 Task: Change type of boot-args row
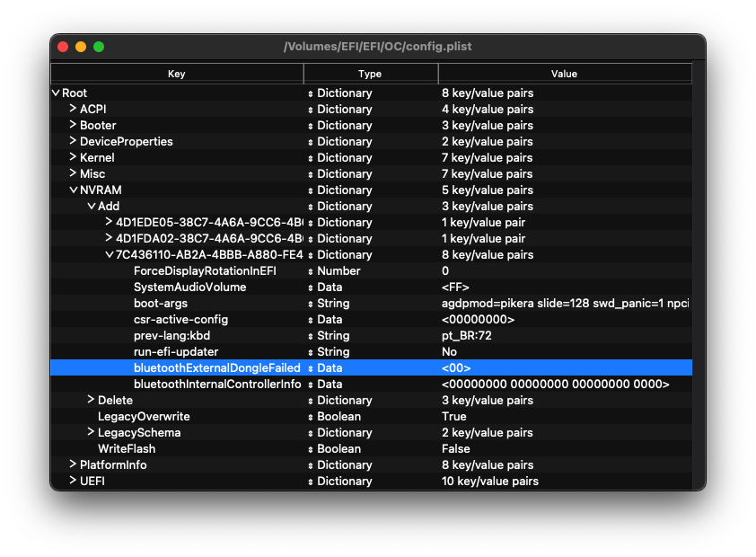point(311,304)
